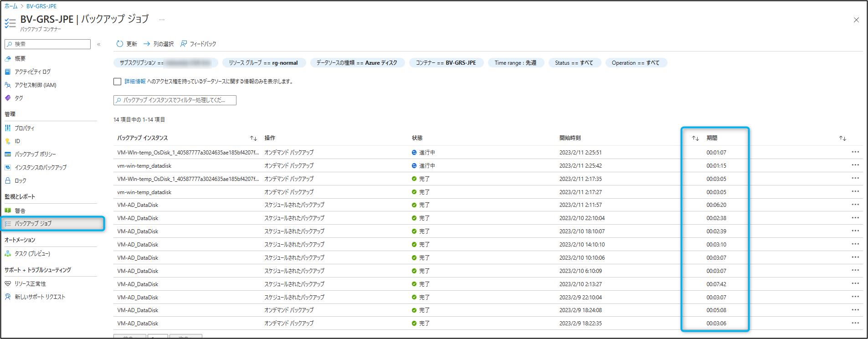Sort by 開始時刻 using arrows beside 期間
Screen dimensions: 868x339
point(695,138)
